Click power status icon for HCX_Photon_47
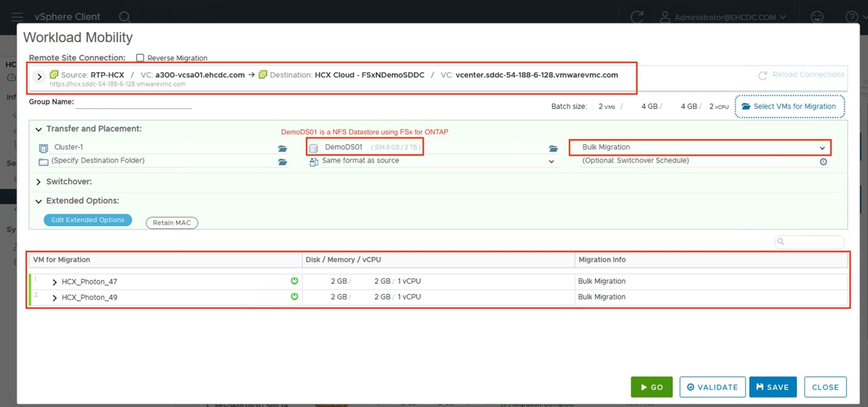868x407 pixels. click(294, 281)
